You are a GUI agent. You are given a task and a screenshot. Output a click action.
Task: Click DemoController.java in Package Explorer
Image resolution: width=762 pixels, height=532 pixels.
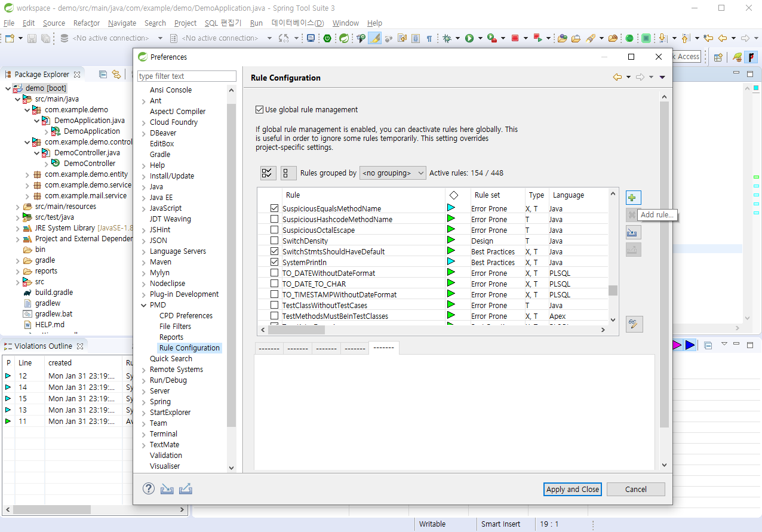(87, 153)
